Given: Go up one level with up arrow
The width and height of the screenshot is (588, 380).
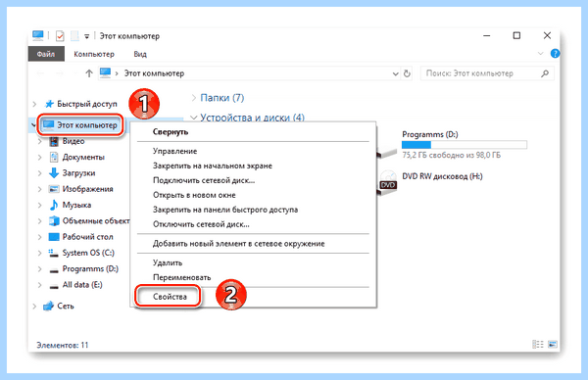Looking at the screenshot, I should coord(89,73).
